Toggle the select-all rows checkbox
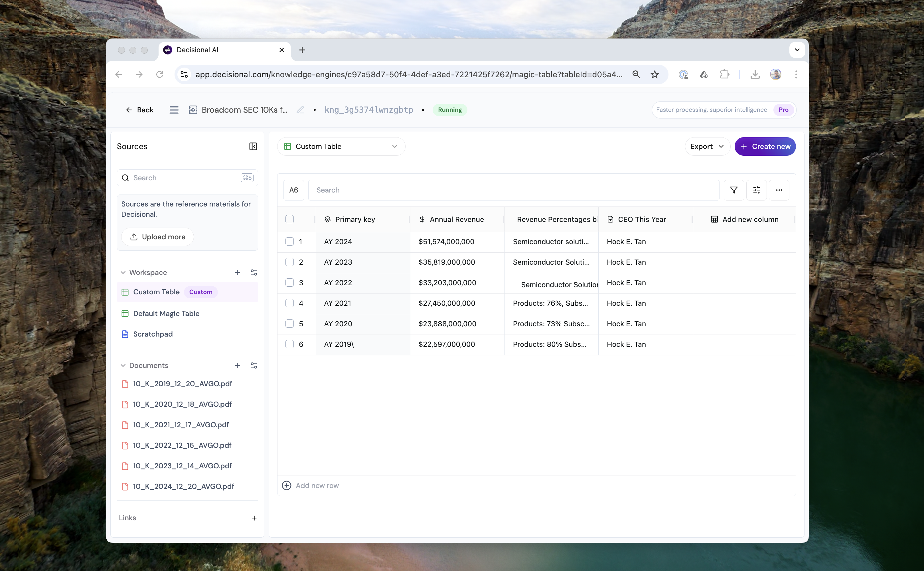 [x=290, y=219]
